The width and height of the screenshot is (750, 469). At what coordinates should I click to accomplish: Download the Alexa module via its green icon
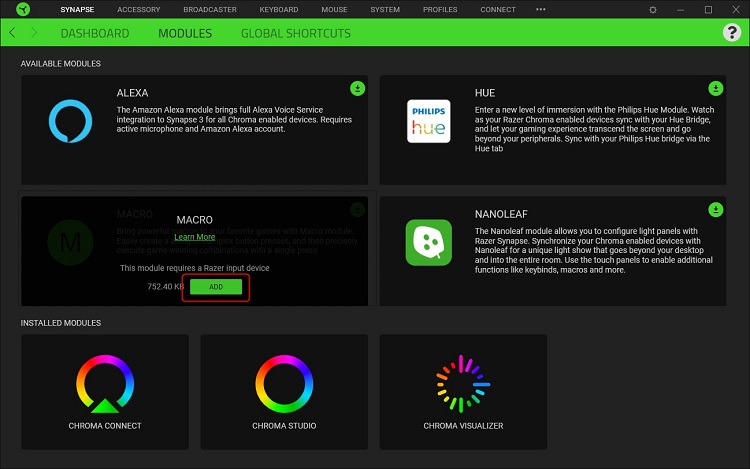tap(357, 88)
